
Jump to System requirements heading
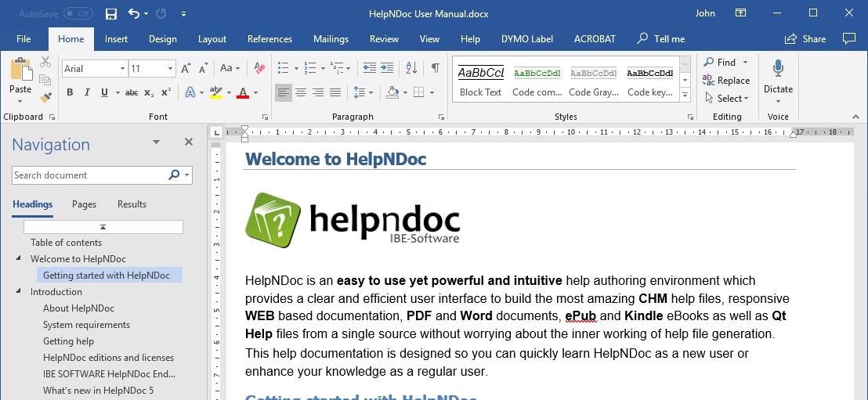point(86,325)
